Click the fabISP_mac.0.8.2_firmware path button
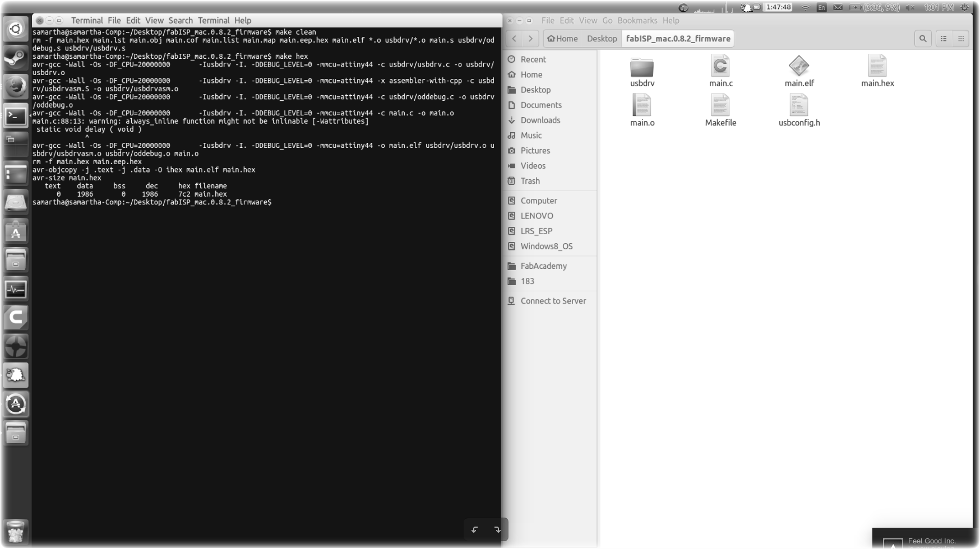Image resolution: width=980 pixels, height=549 pixels. (678, 39)
